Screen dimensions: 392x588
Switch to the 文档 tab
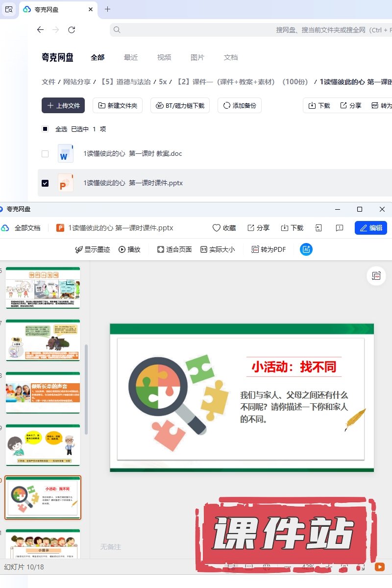pyautogui.click(x=231, y=57)
